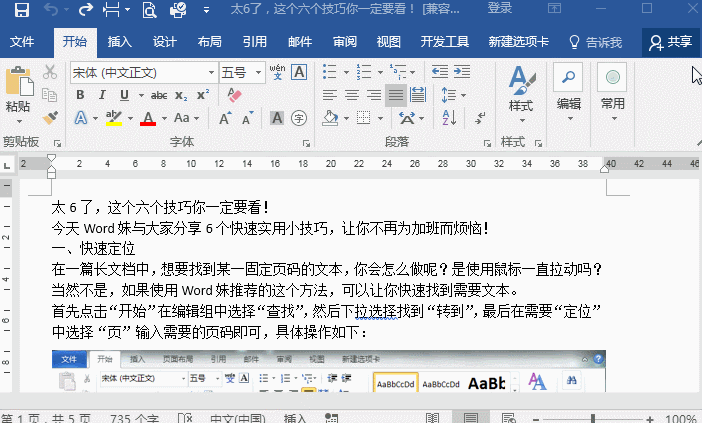Increase the paragraph indent
The height and width of the screenshot is (423, 702).
tap(462, 72)
